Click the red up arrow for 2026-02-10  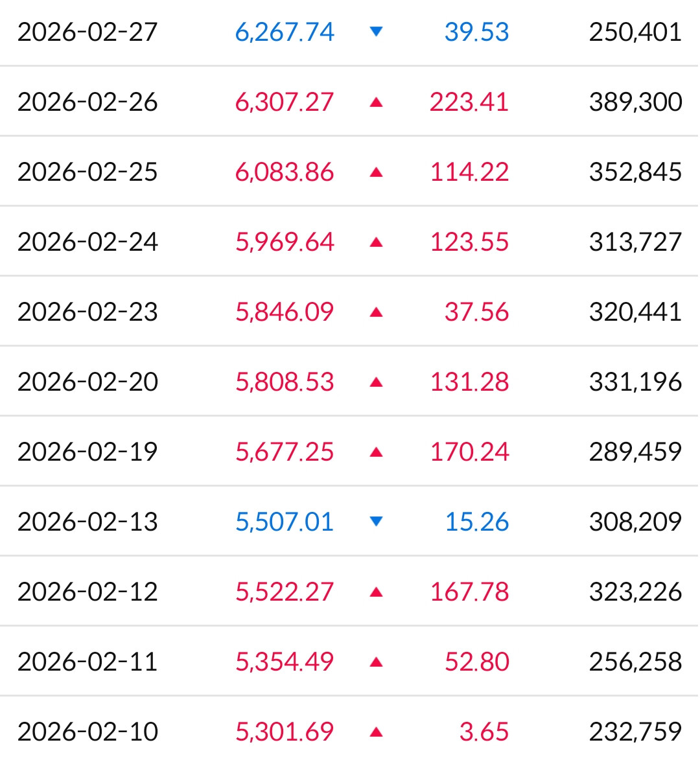point(376,732)
